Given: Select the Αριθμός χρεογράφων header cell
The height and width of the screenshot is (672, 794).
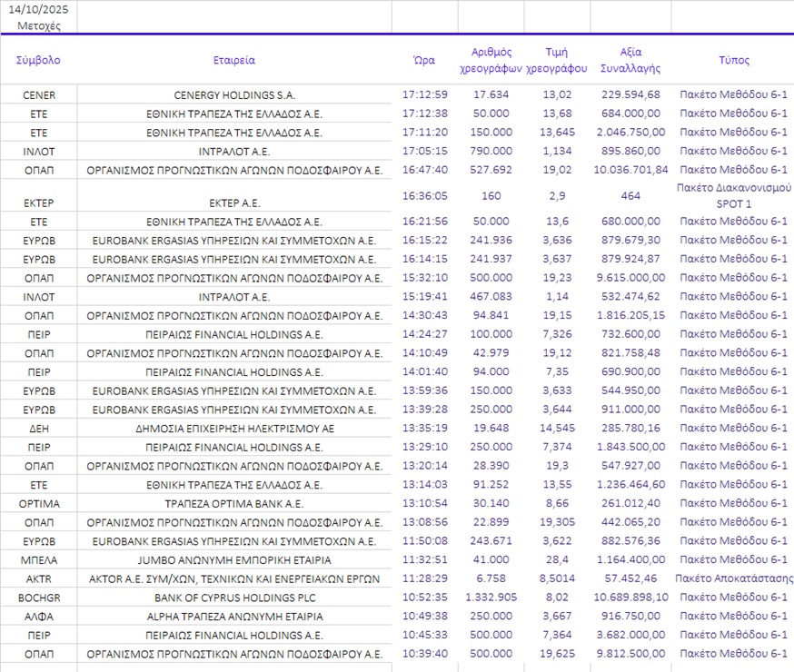Looking at the screenshot, I should (x=491, y=60).
